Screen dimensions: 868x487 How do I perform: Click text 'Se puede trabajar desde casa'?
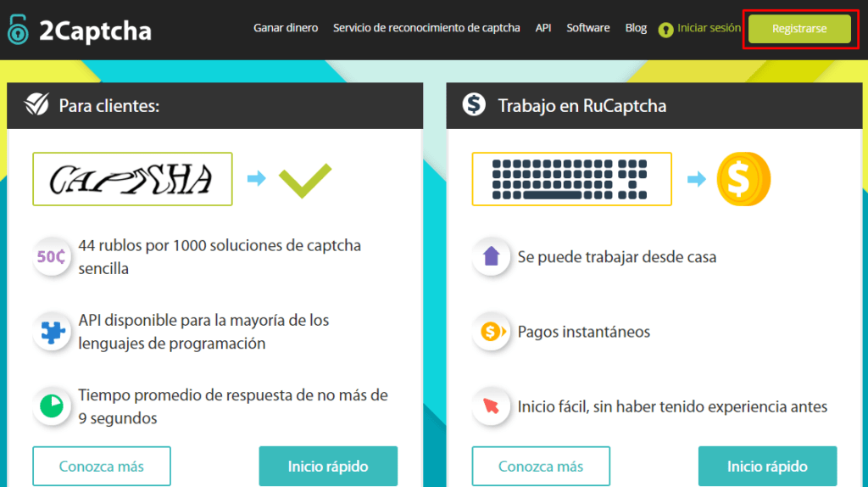coord(617,257)
